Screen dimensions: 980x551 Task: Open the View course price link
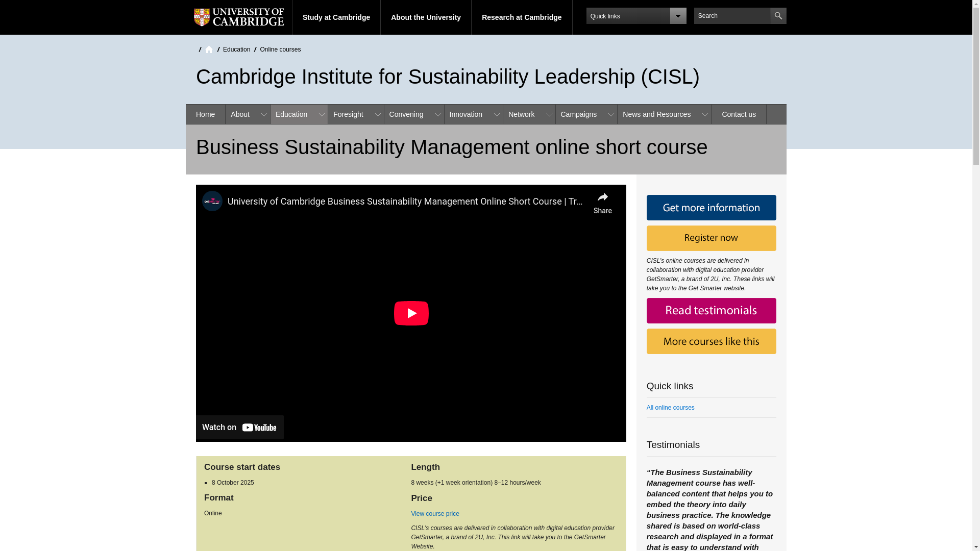point(435,514)
